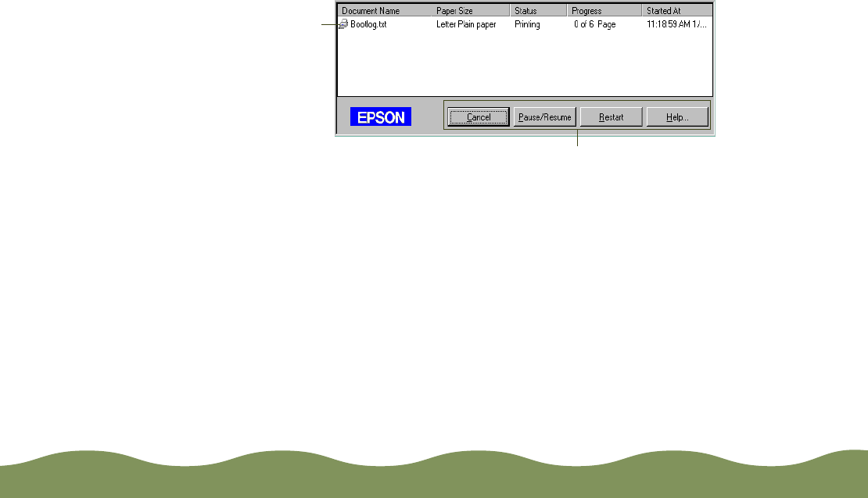Click the Started At column header
Viewport: 868px width, 498px height.
[677, 10]
